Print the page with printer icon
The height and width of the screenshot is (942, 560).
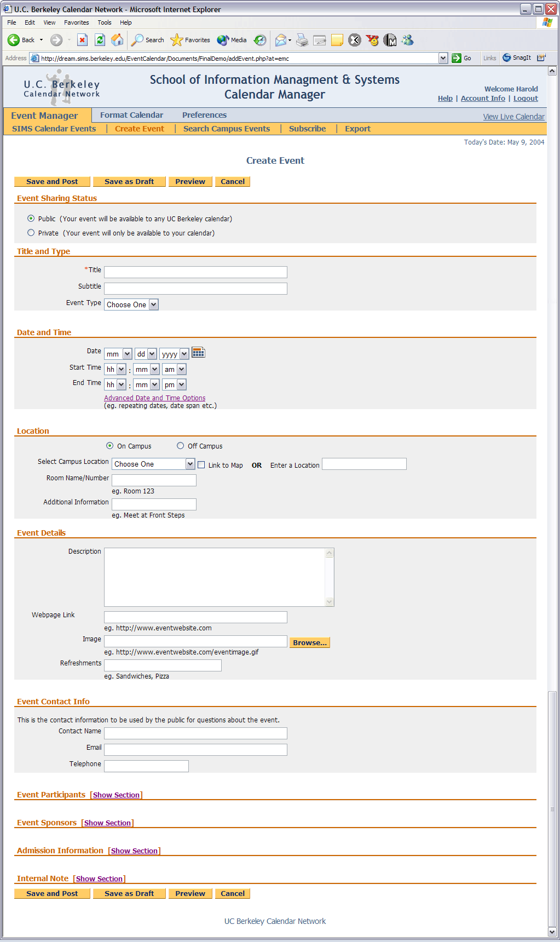[x=302, y=40]
